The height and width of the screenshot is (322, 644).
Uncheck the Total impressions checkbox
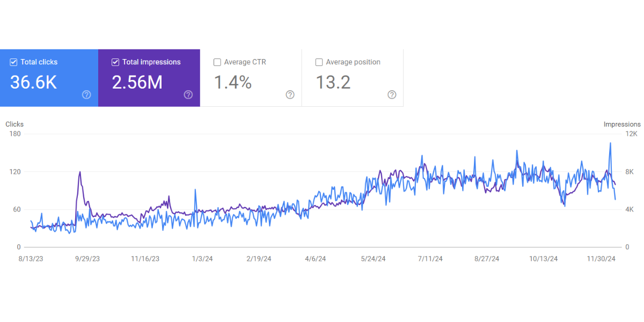[115, 62]
